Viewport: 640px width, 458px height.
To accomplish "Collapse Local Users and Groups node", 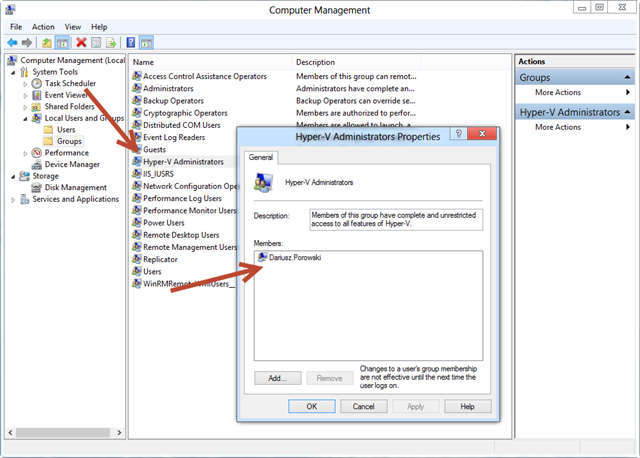I will pos(25,119).
